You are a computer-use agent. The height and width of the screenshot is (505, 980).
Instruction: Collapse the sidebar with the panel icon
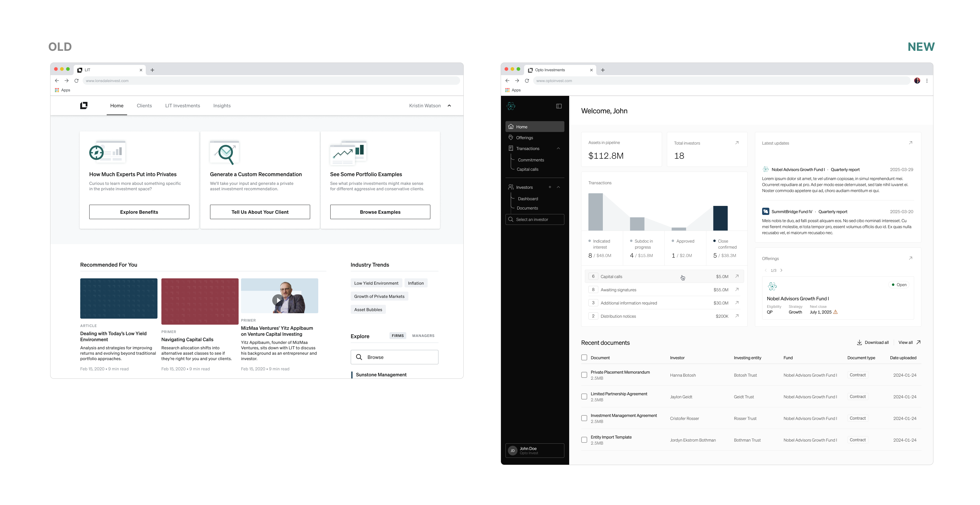[x=558, y=106]
